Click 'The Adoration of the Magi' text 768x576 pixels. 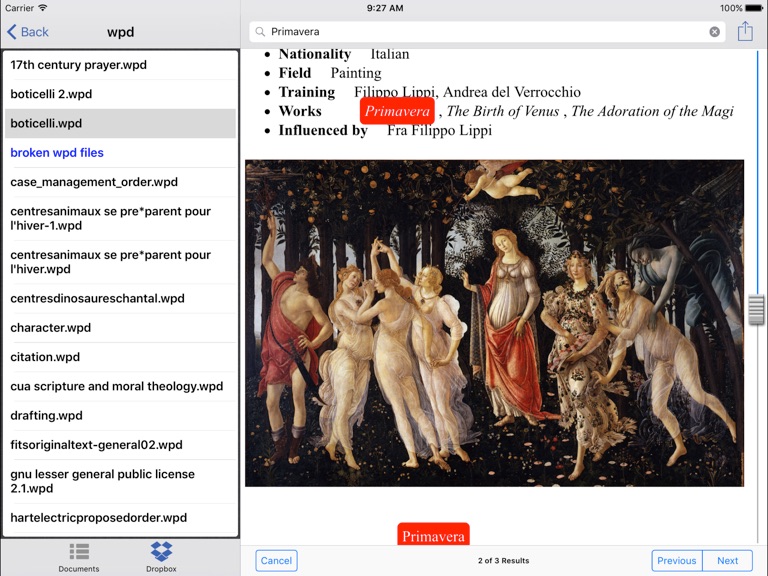[x=652, y=111]
